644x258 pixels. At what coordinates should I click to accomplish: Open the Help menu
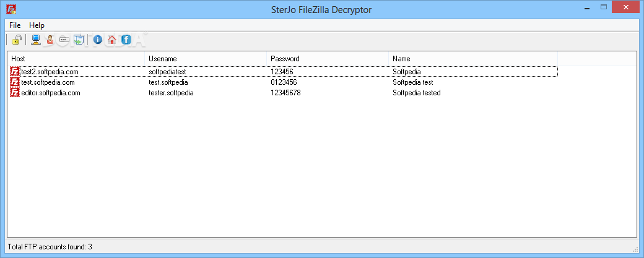37,25
